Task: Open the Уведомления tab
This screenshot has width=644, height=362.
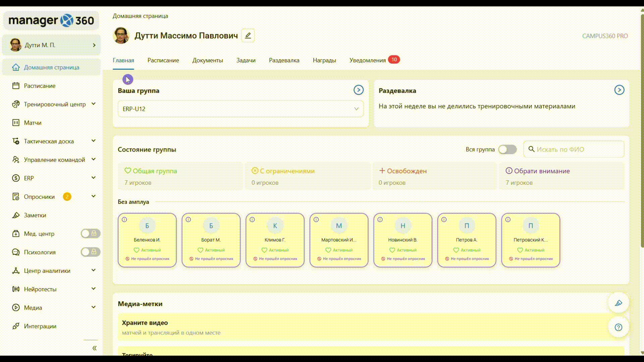Action: (x=367, y=60)
